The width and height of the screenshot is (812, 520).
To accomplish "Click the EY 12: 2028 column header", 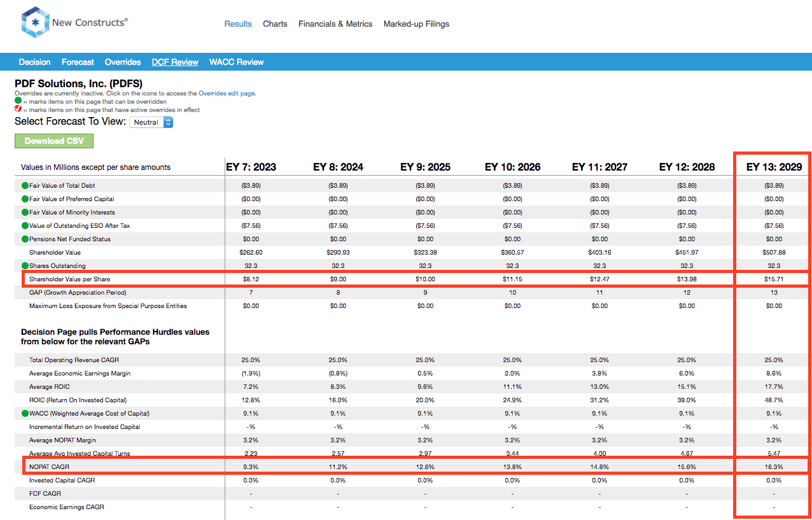I will (x=687, y=167).
